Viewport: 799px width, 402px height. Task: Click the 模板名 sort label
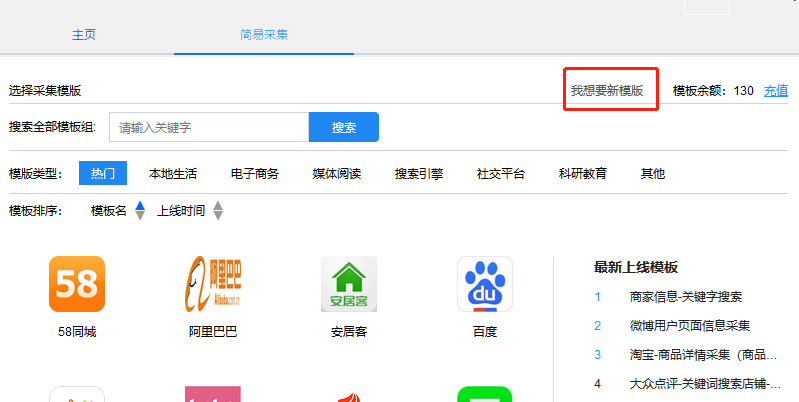[109, 210]
